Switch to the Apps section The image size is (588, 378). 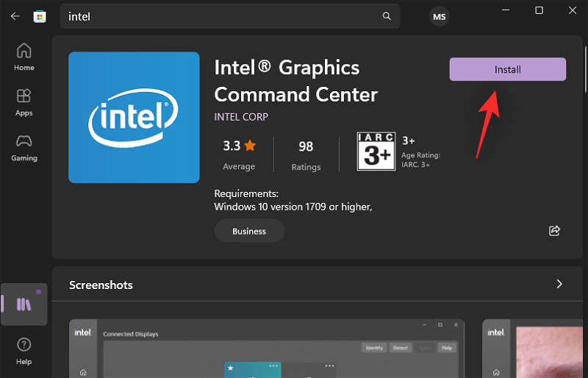point(24,102)
